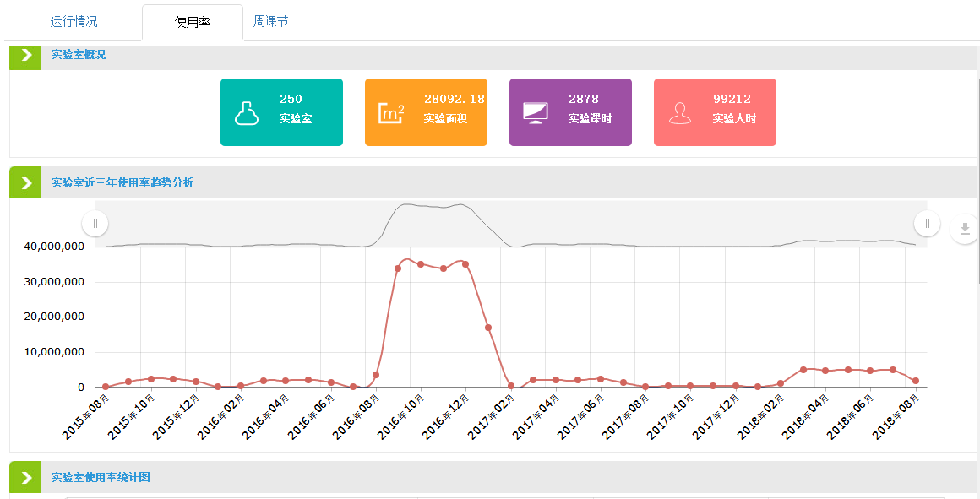Click the 实验室近三年使用率趋势分析 section title
The image size is (980, 499).
coord(122,182)
